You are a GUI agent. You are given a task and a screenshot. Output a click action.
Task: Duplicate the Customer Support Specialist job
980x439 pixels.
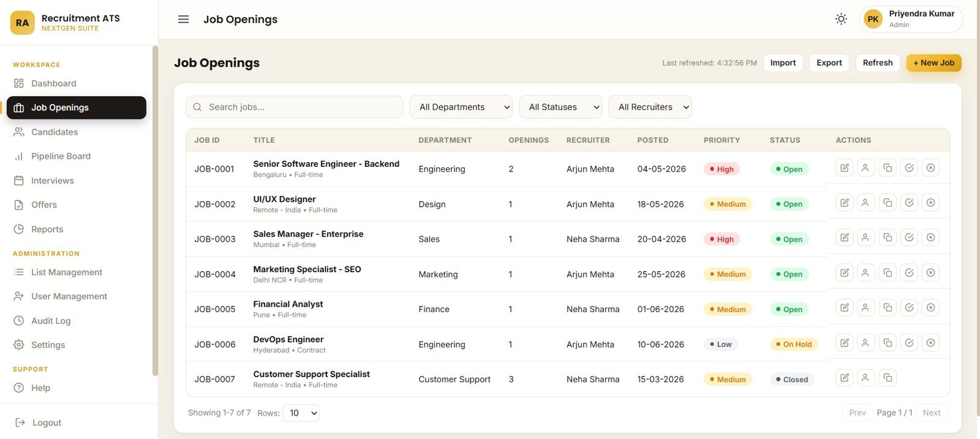click(888, 378)
